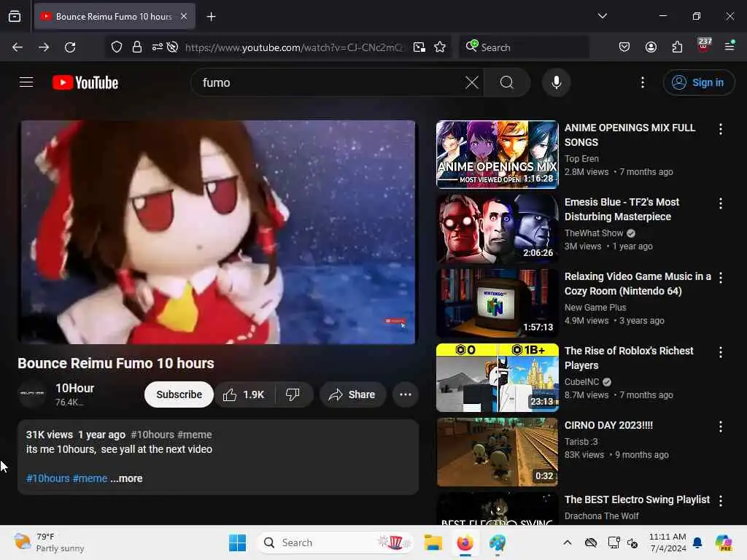The width and height of the screenshot is (747, 560).
Task: Show hidden system tray icons
Action: (567, 542)
